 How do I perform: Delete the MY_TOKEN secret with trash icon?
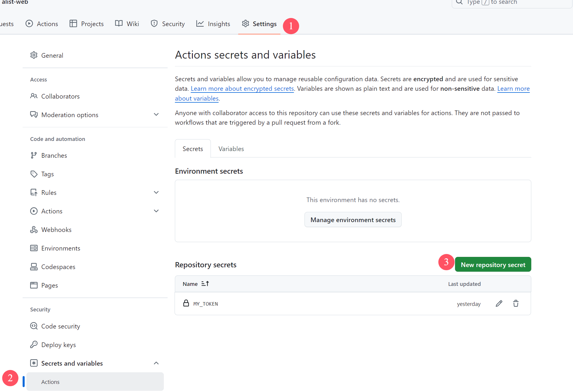516,304
